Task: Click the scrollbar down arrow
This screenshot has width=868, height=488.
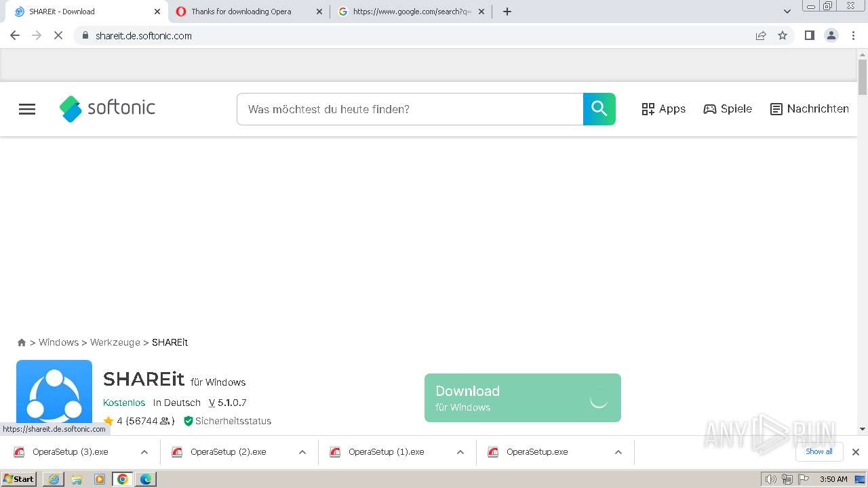Action: click(863, 429)
